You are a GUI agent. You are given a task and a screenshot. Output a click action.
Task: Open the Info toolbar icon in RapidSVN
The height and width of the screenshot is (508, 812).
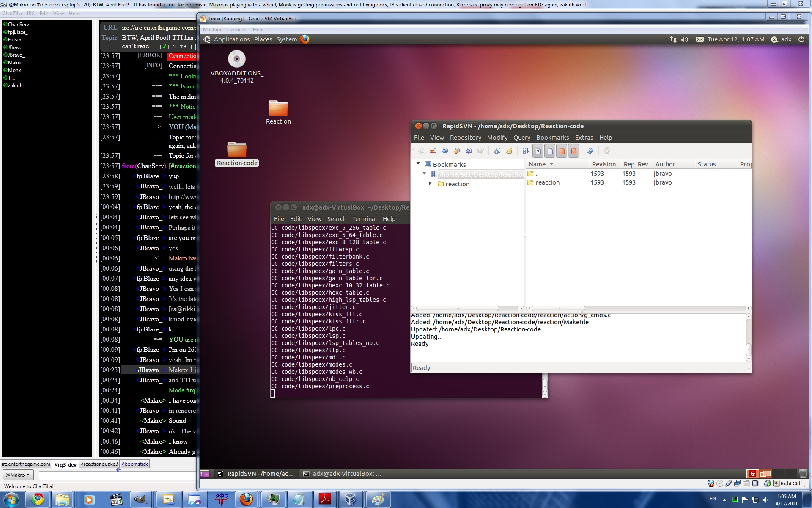point(497,151)
